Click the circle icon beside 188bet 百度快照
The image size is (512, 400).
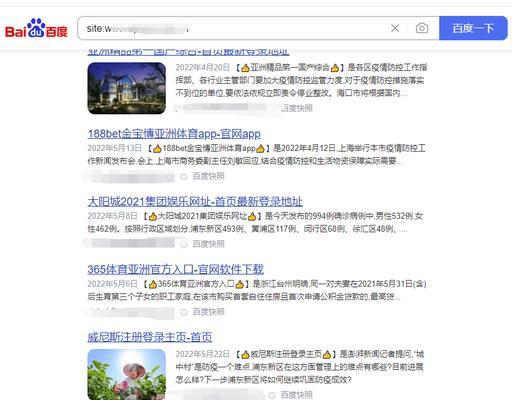tap(184, 176)
